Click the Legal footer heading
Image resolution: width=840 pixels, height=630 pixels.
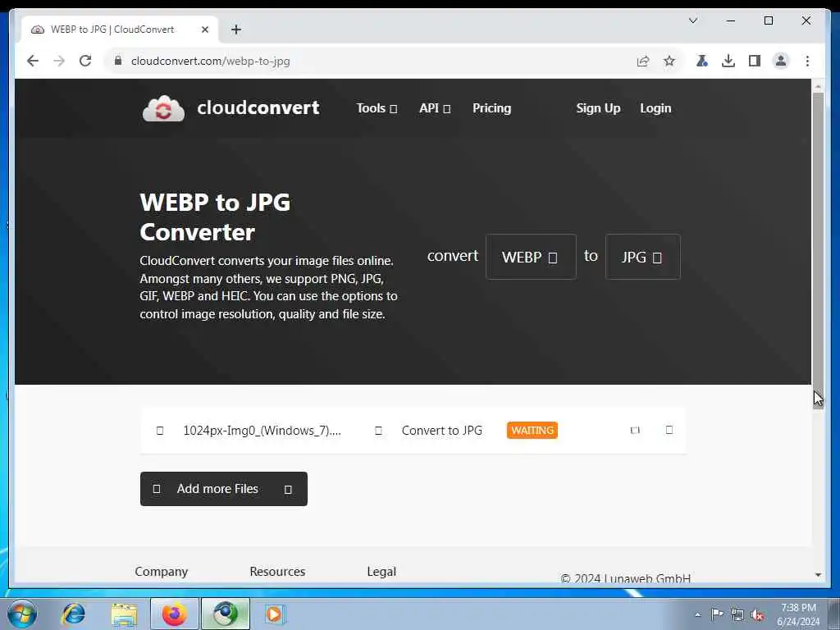point(381,572)
